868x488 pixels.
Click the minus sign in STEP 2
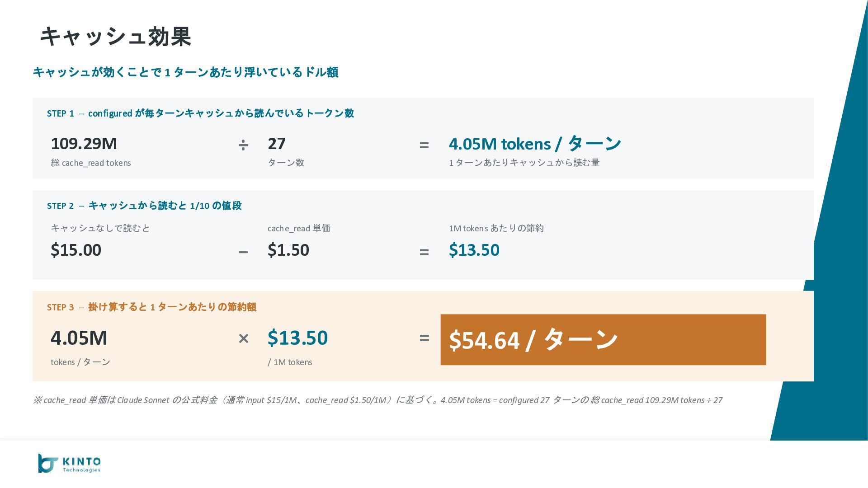243,252
